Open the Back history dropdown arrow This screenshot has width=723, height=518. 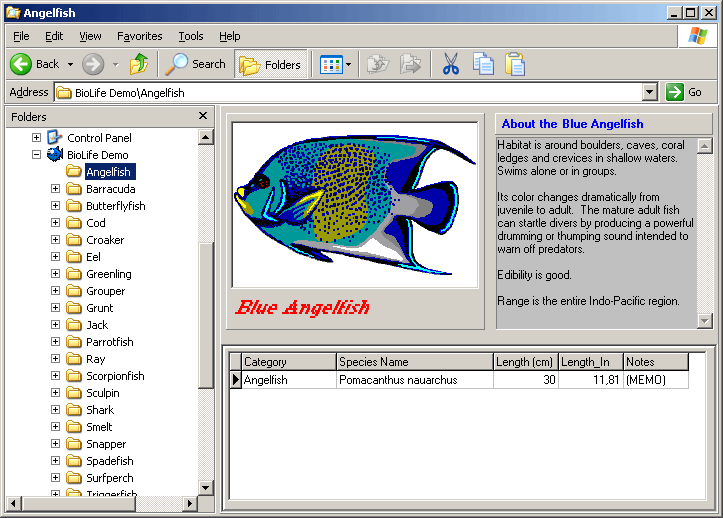point(71,64)
